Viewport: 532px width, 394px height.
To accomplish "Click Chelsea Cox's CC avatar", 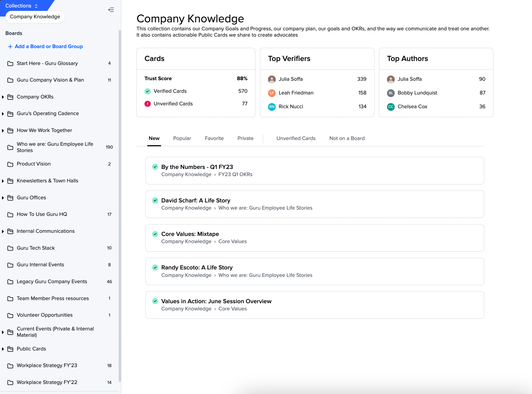I will (391, 107).
